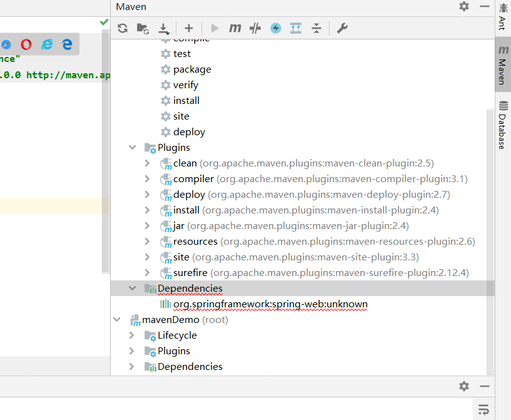Expand the install plugin node
The width and height of the screenshot is (511, 420).
pyautogui.click(x=148, y=210)
